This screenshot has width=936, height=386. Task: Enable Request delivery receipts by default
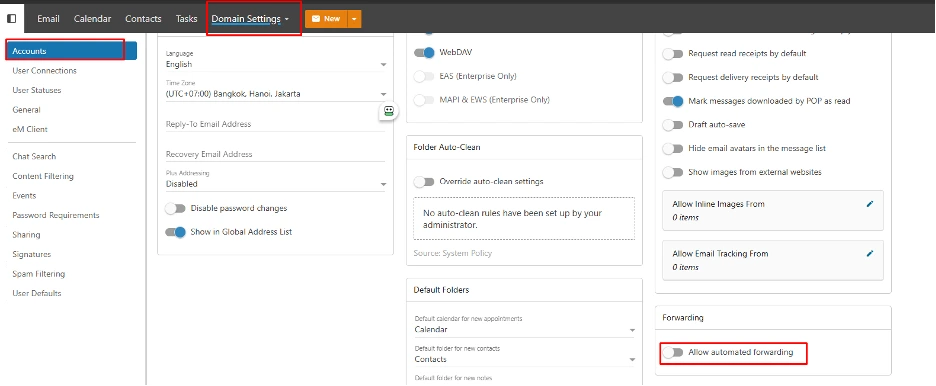click(673, 78)
